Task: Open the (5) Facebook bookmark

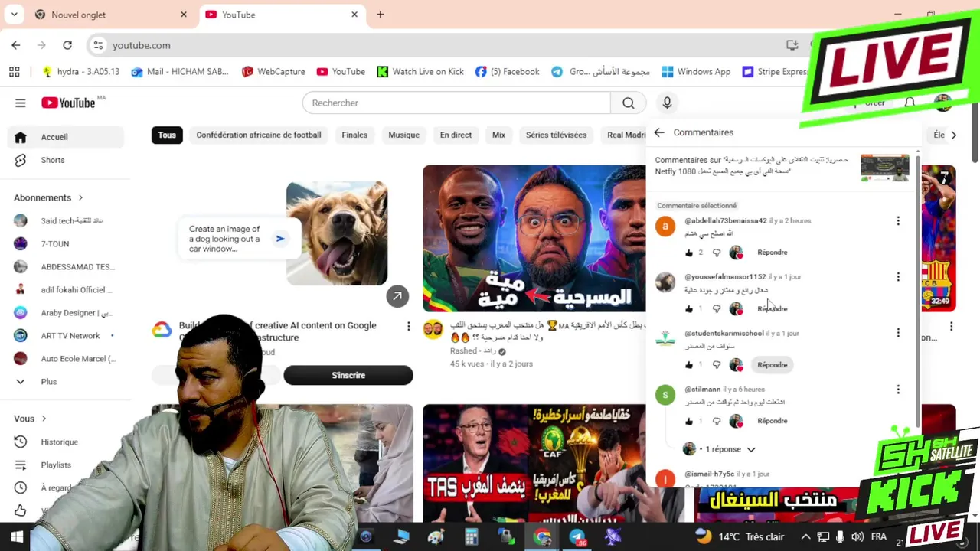Action: (507, 71)
